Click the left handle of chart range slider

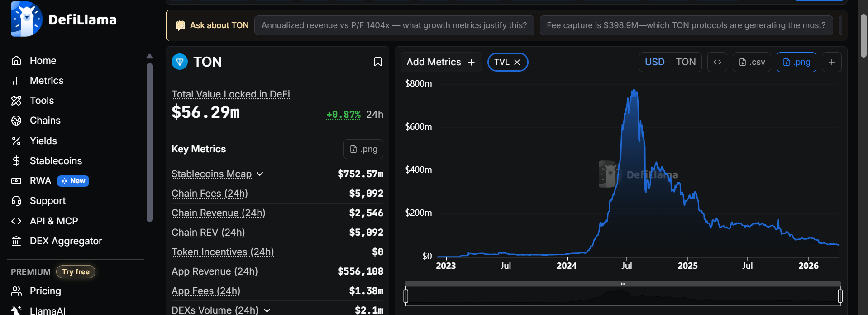(x=406, y=296)
